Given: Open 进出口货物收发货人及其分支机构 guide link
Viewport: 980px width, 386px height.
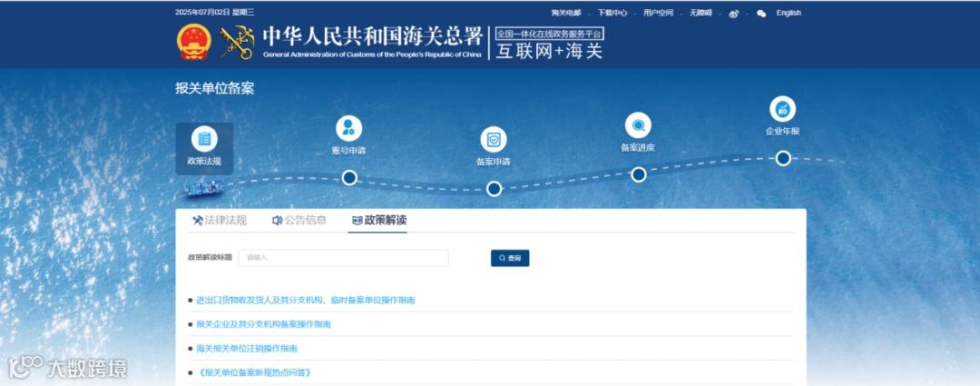Looking at the screenshot, I should point(306,301).
